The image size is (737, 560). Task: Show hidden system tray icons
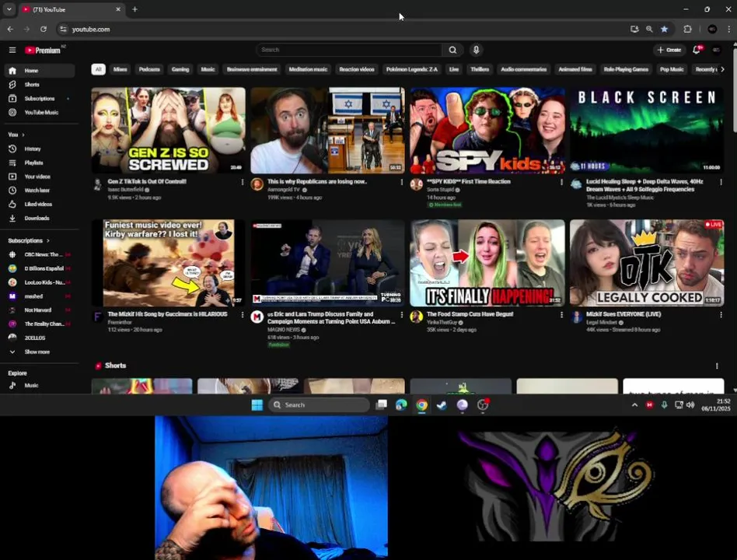pyautogui.click(x=634, y=405)
